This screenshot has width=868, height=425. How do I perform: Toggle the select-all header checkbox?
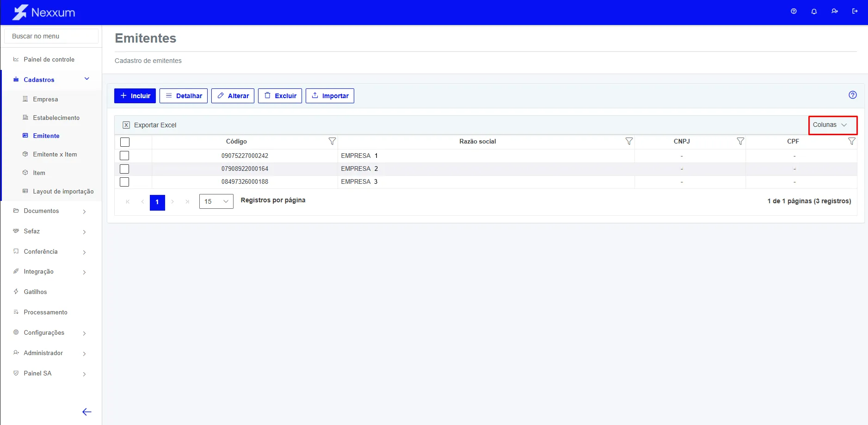[125, 142]
